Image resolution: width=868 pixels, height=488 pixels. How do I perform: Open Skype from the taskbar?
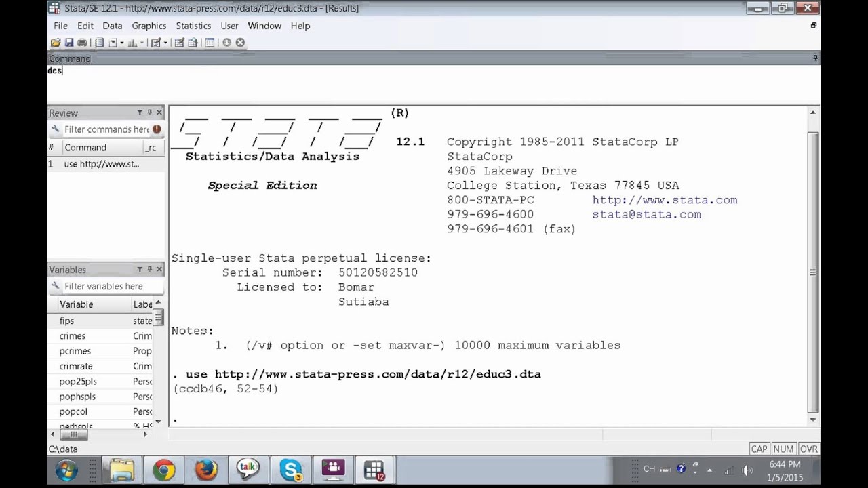290,470
